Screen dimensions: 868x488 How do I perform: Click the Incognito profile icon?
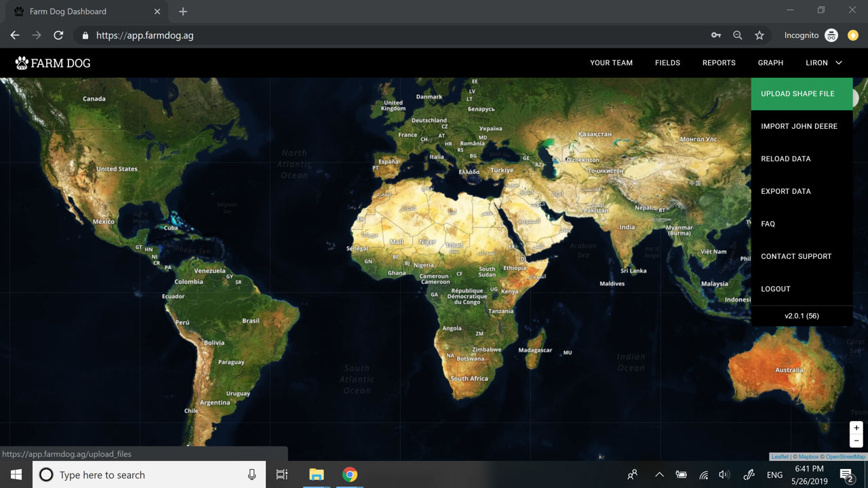[831, 35]
